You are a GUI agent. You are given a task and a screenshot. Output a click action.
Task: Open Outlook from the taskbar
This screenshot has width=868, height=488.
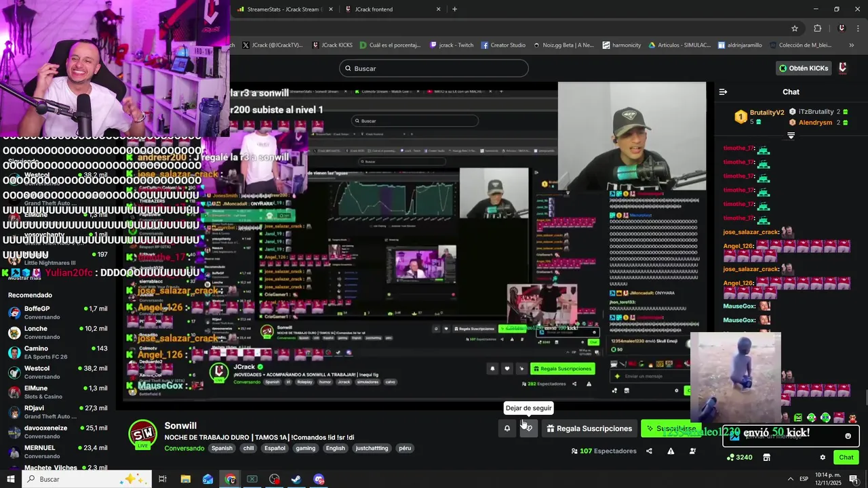[x=208, y=479]
